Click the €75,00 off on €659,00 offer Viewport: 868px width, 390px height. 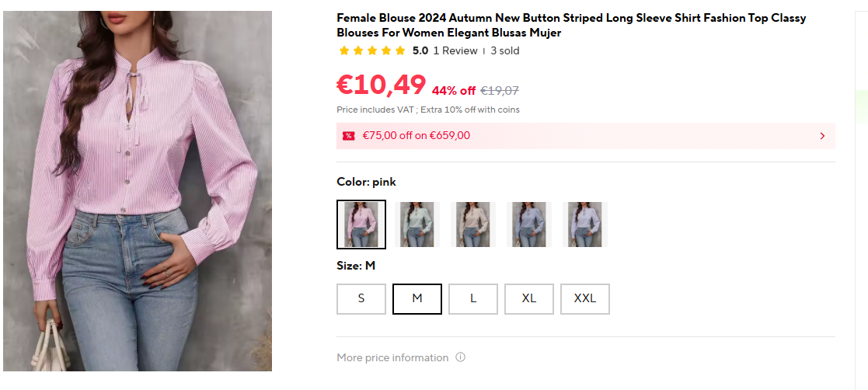pos(417,136)
